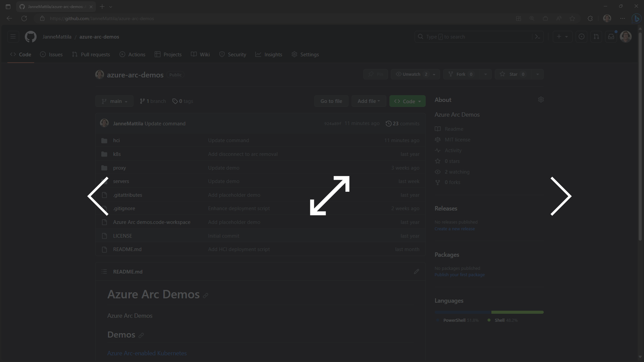Open the Pull requests tab

pos(91,54)
